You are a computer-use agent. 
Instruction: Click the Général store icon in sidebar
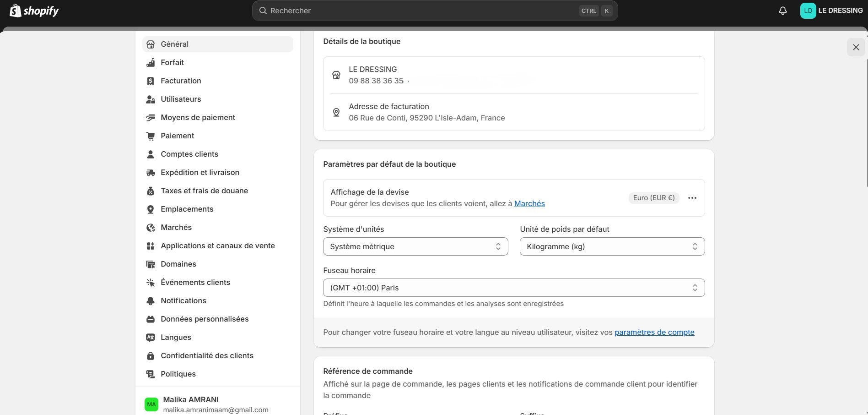(x=151, y=44)
